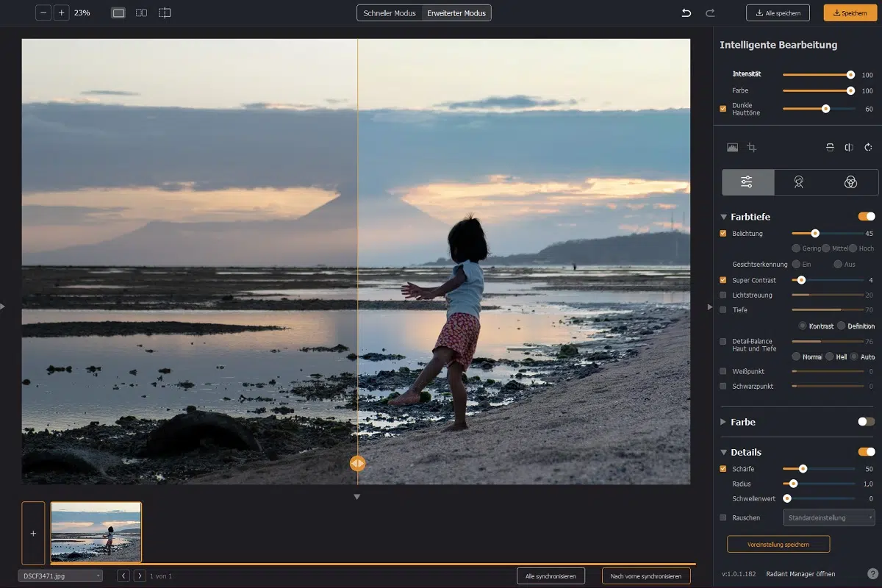Click Voreinstellung speichern button
This screenshot has height=588, width=882.
pyautogui.click(x=778, y=544)
